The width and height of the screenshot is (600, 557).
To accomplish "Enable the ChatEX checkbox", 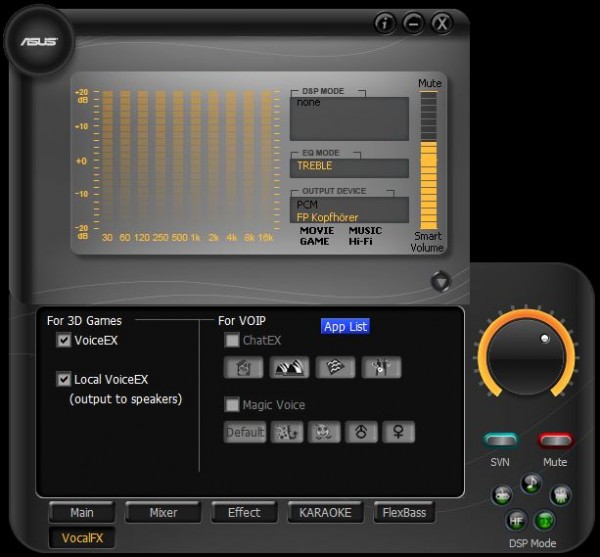I will [232, 341].
